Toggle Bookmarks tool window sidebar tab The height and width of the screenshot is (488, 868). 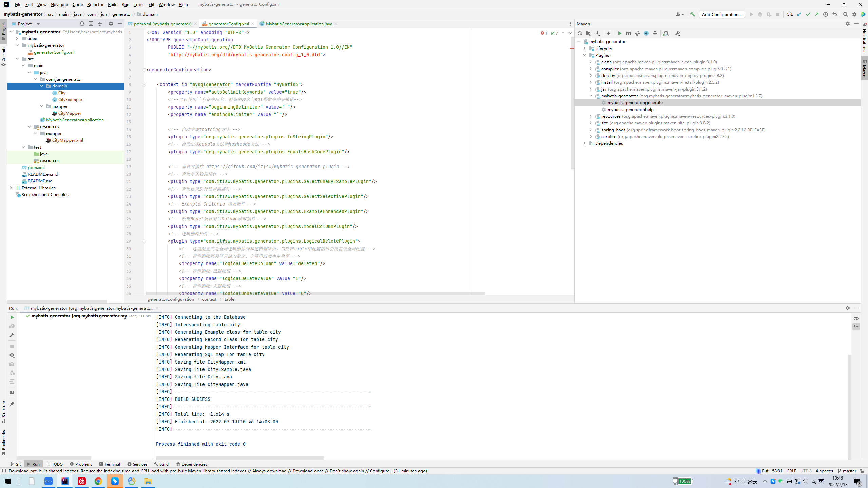[4, 443]
